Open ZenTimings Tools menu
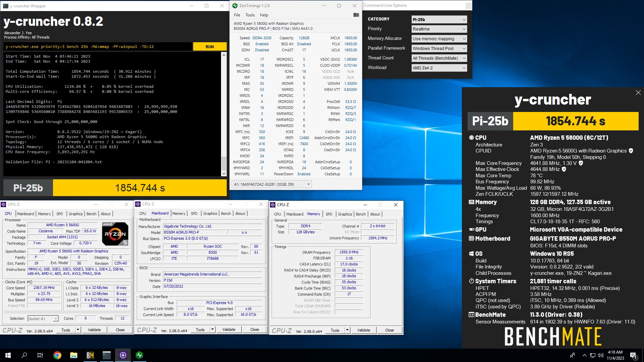Screen dimensions: 644x362 (x=250, y=15)
